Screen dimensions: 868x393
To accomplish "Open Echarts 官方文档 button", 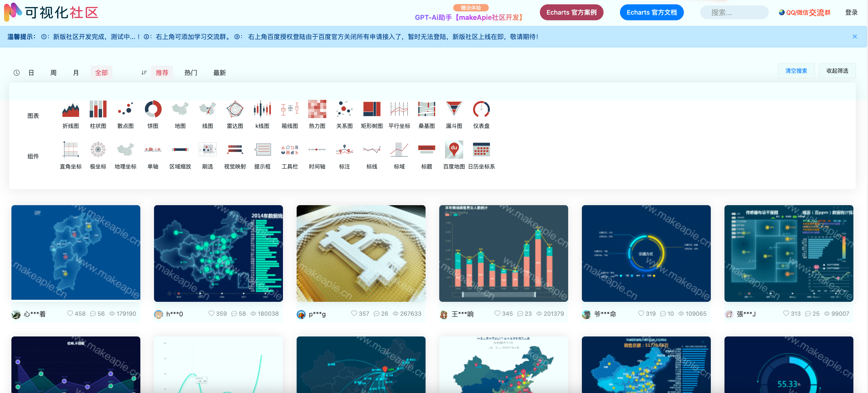I will click(x=651, y=13).
